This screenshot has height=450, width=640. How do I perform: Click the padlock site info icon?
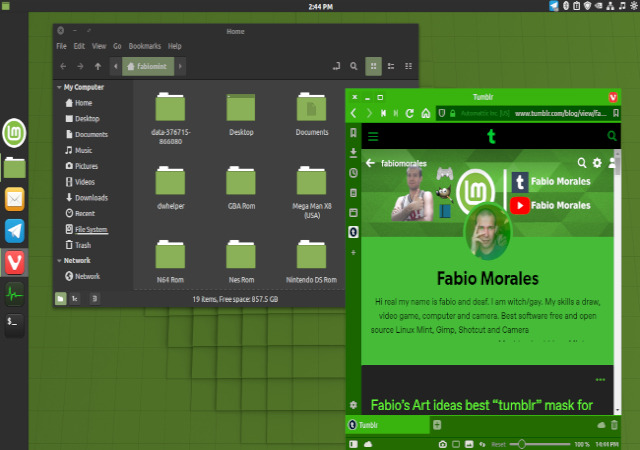coord(452,113)
